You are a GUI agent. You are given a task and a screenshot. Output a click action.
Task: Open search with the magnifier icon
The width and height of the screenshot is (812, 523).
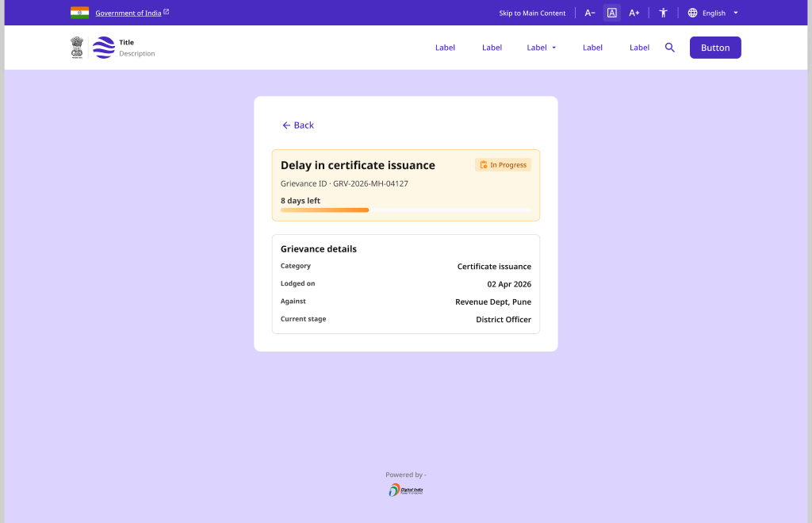pos(669,48)
